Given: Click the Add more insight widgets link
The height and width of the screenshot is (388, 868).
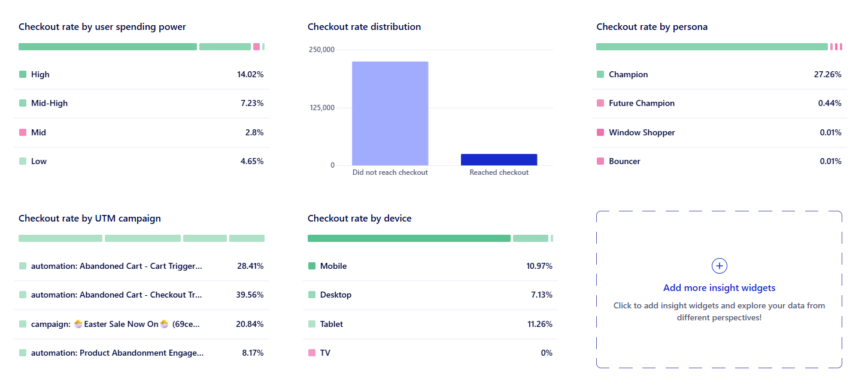Looking at the screenshot, I should [720, 288].
